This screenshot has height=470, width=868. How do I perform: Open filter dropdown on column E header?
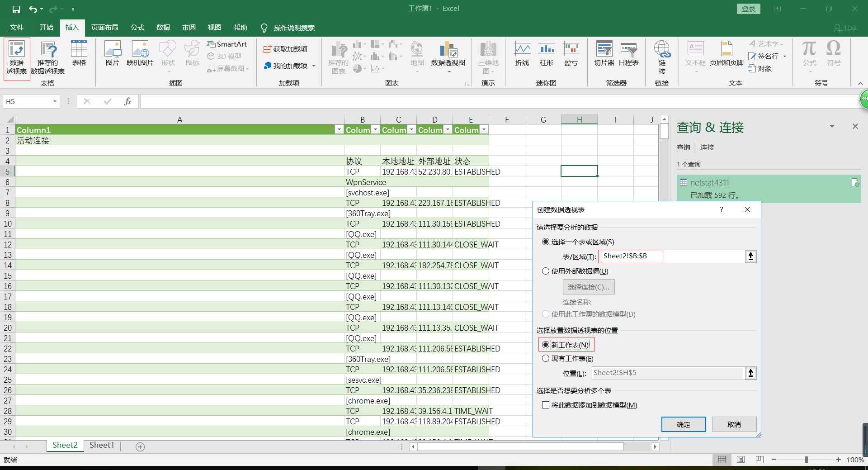click(x=484, y=130)
